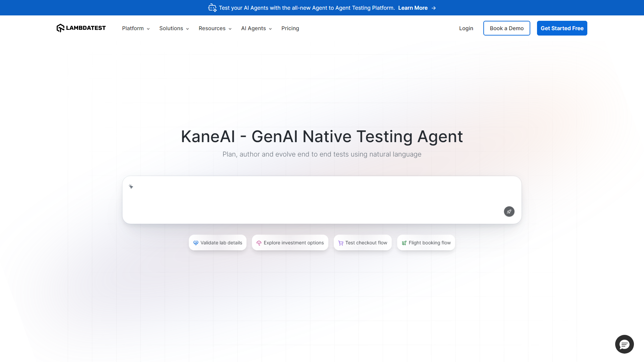Viewport: 644px width, 362px height.
Task: Click the arrow after Learn More
Action: [x=434, y=8]
